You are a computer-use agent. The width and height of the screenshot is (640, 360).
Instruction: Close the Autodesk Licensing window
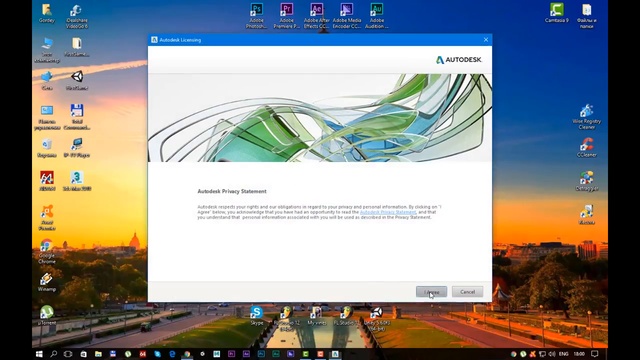tap(486, 40)
